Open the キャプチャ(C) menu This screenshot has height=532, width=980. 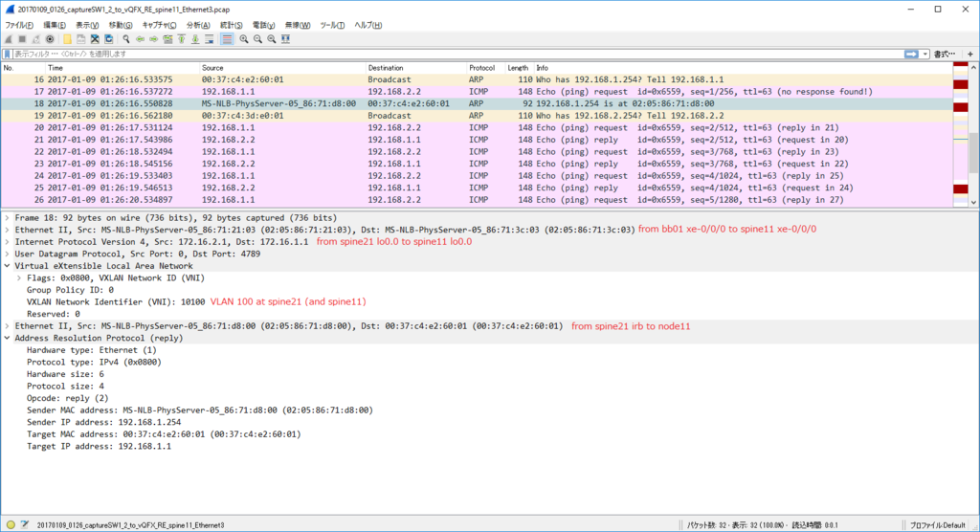(x=160, y=25)
